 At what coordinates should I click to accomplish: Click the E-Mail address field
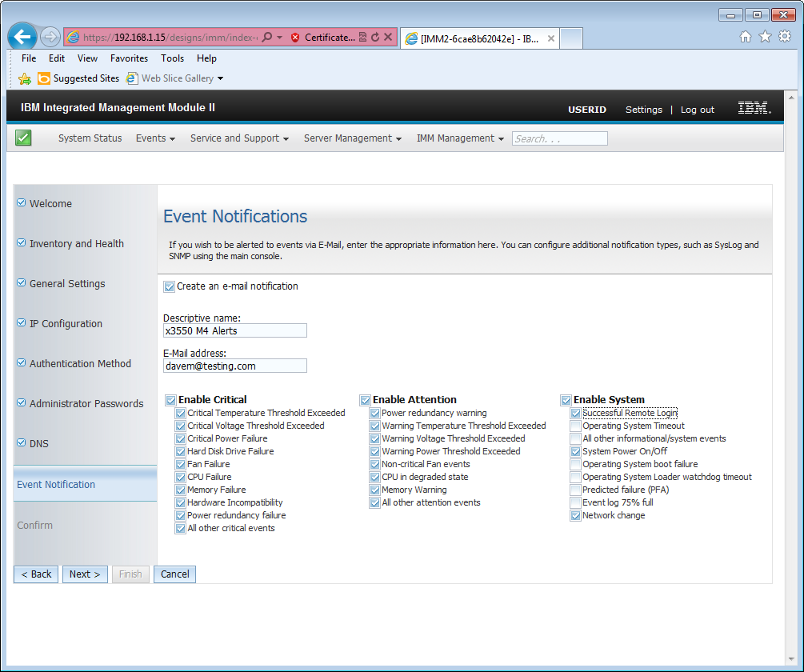tap(235, 366)
